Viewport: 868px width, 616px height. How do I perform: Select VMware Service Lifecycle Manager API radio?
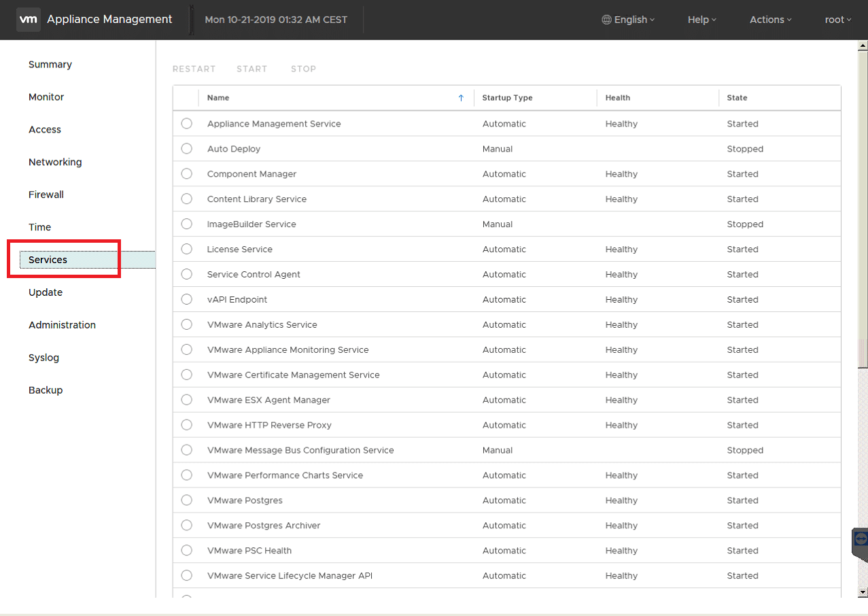[x=187, y=577]
